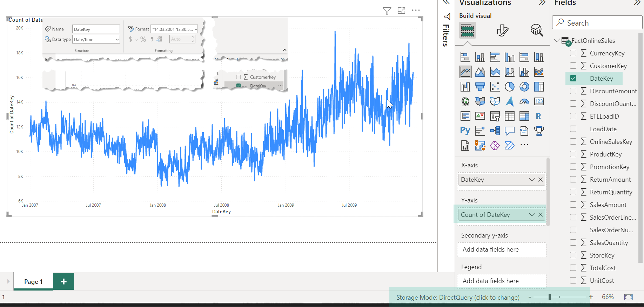Open Count of DateKey dropdown arrow
644x307 pixels.
click(532, 215)
